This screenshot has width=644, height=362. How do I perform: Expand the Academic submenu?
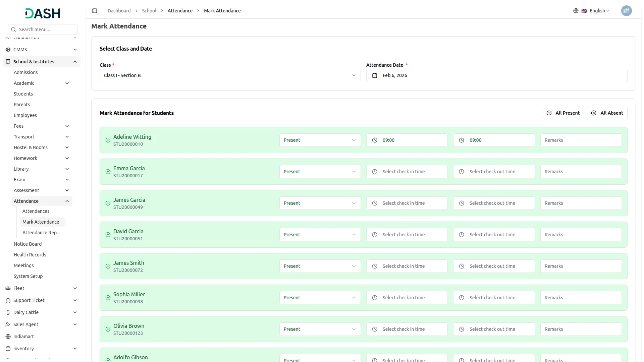[x=42, y=83]
